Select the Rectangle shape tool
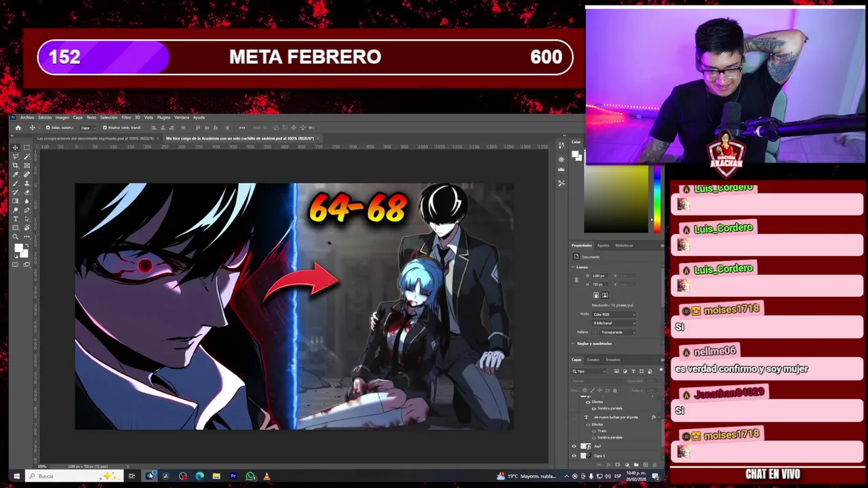The height and width of the screenshot is (488, 868). pyautogui.click(x=16, y=227)
